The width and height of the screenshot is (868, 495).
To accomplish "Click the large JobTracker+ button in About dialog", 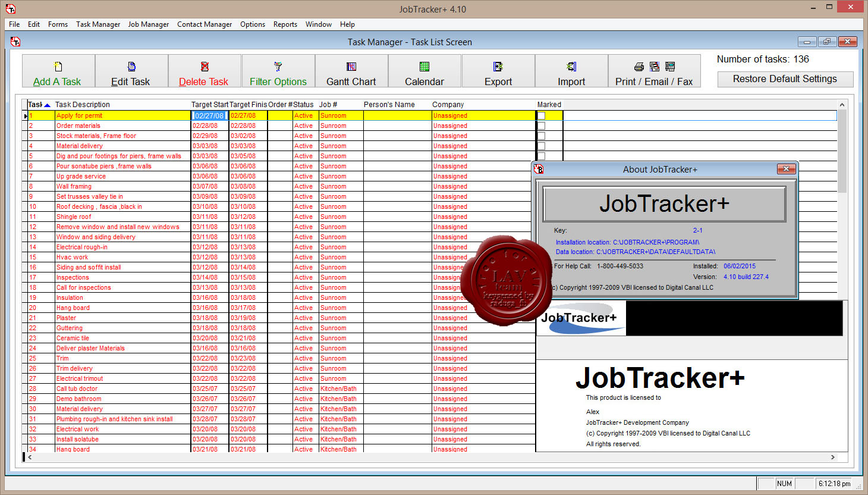I will pyautogui.click(x=664, y=204).
